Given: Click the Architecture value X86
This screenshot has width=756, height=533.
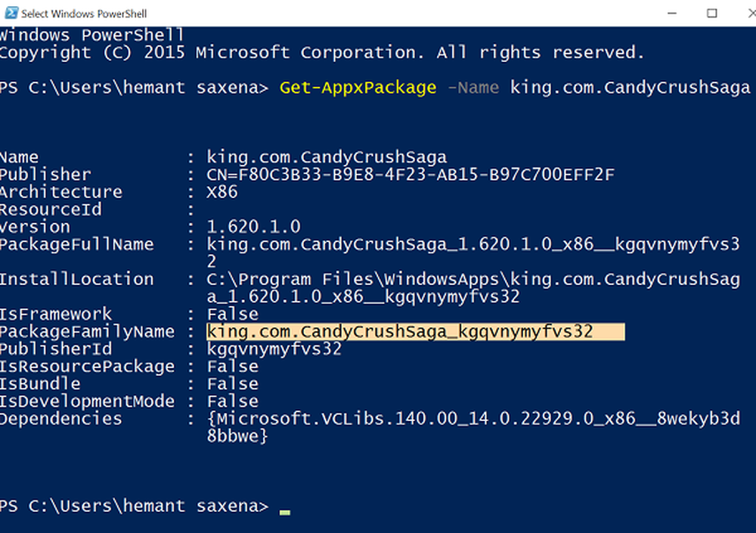Looking at the screenshot, I should [222, 192].
